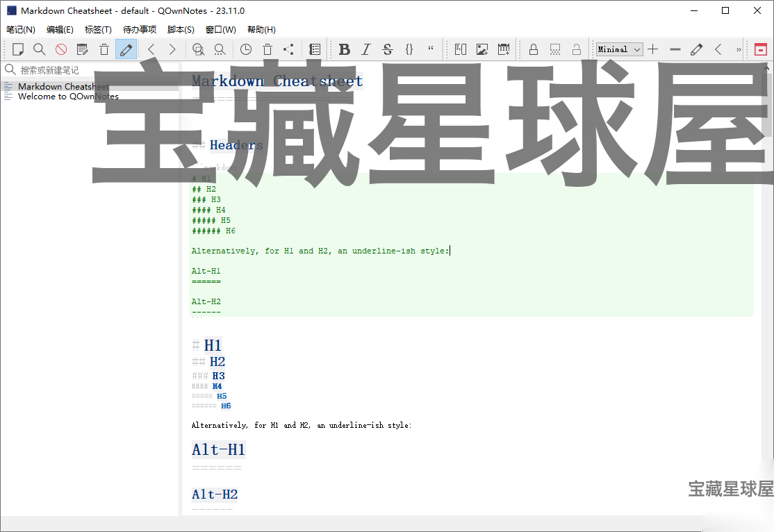The image size is (774, 532).
Task: Open the 待办事项 menu
Action: point(140,30)
